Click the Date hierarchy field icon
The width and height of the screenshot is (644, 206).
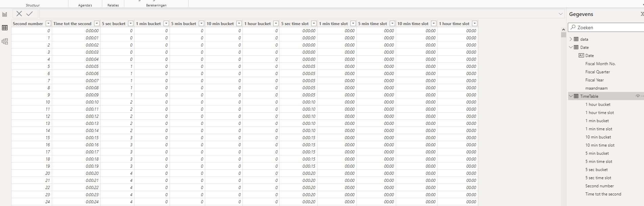pos(581,55)
